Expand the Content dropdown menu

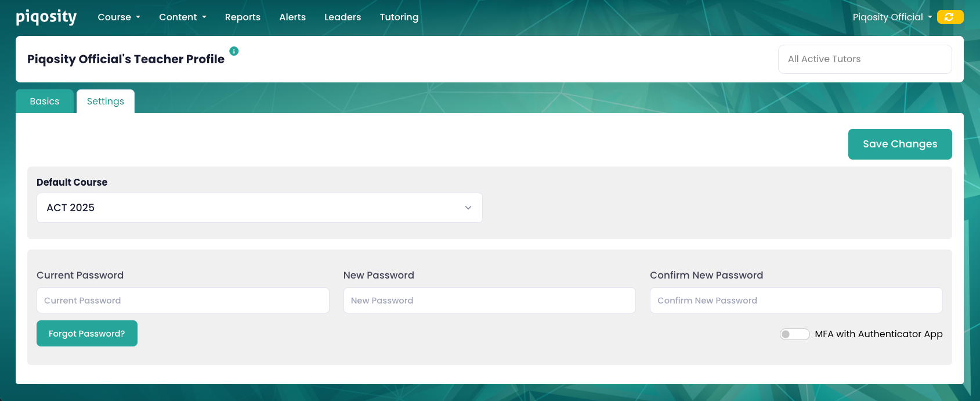coord(183,17)
